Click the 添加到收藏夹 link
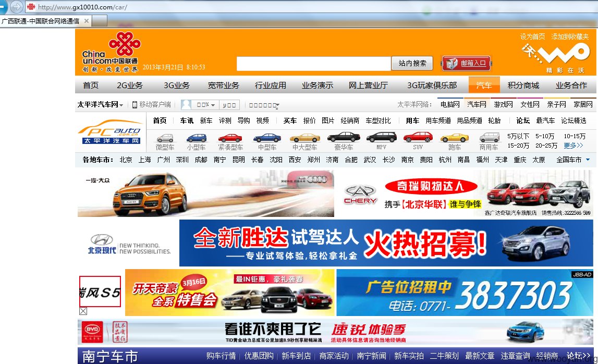The image size is (598, 364). pos(570,37)
